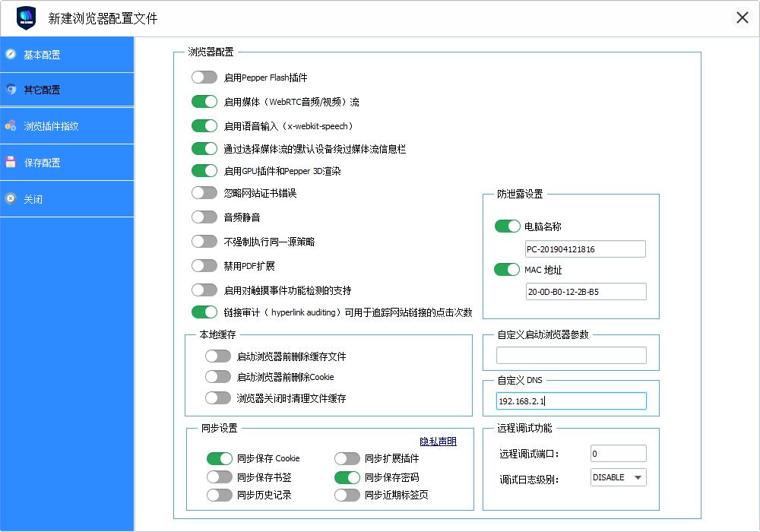This screenshot has width=760, height=532.
Task: Open 浏览插件指纹 via its gears icon
Action: (x=11, y=125)
